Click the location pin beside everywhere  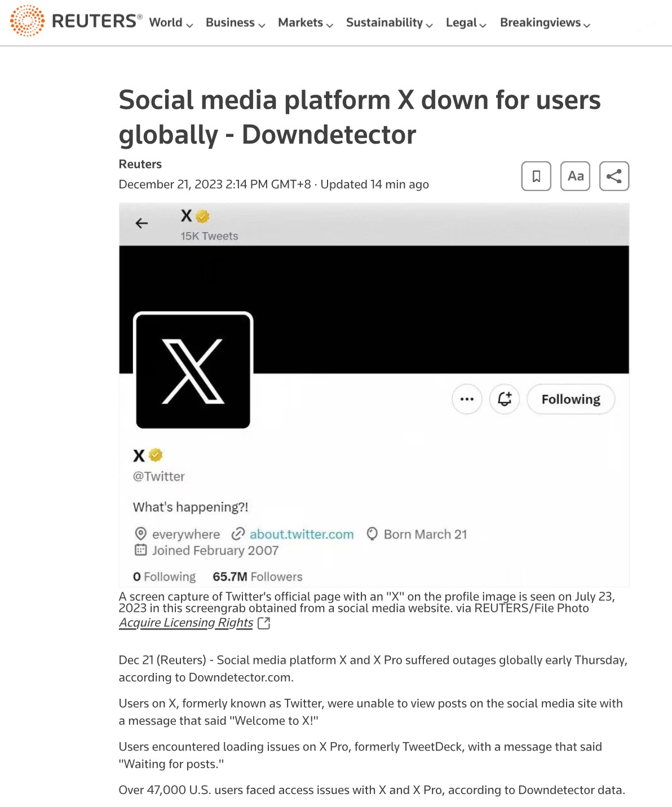click(x=140, y=534)
